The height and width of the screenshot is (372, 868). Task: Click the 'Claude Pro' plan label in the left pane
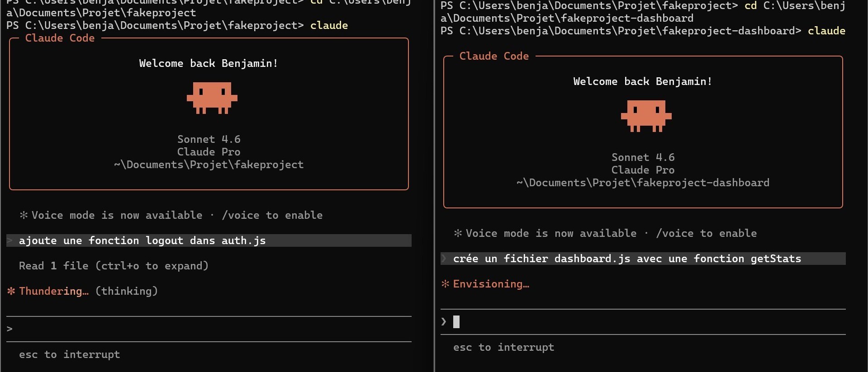pos(209,152)
